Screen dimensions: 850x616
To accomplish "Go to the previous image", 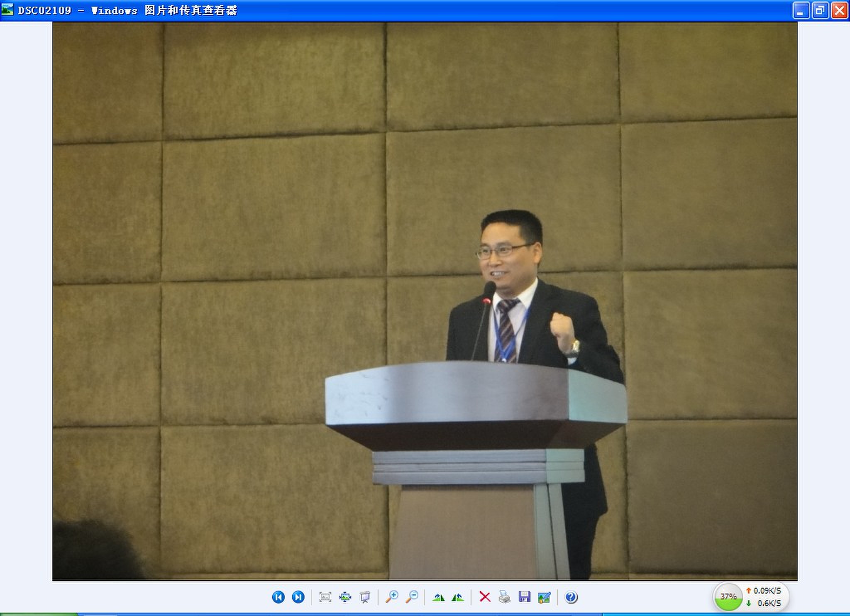I will (278, 597).
